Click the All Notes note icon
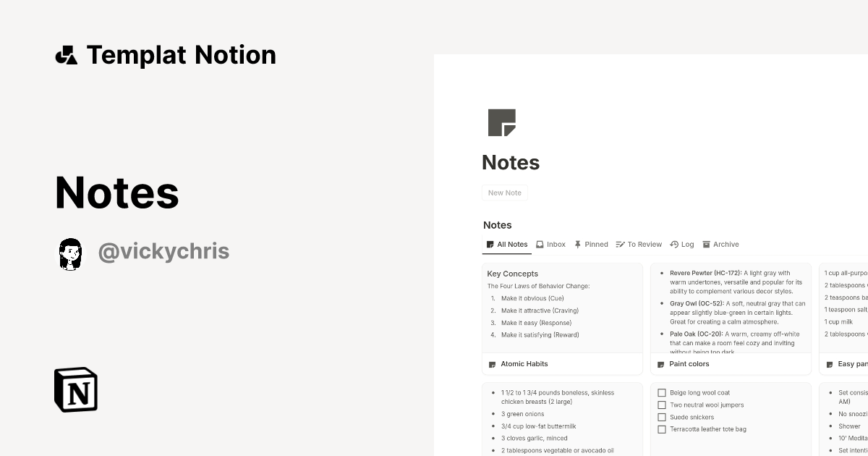The image size is (868, 456). click(x=490, y=244)
